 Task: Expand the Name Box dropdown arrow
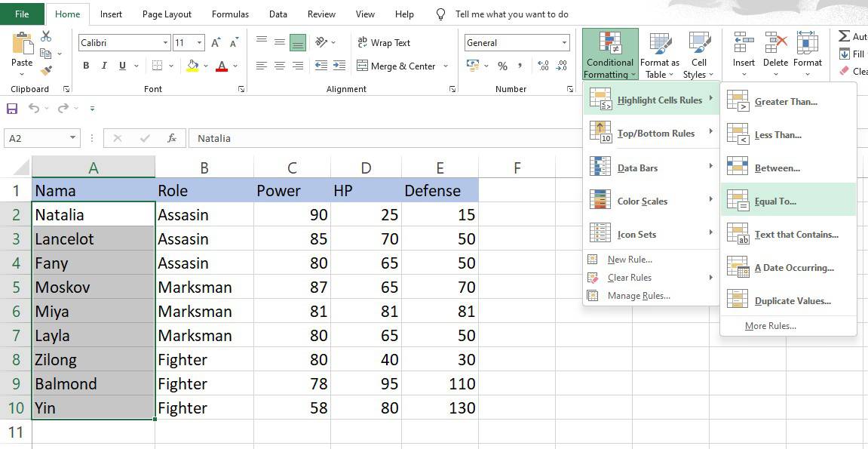73,138
